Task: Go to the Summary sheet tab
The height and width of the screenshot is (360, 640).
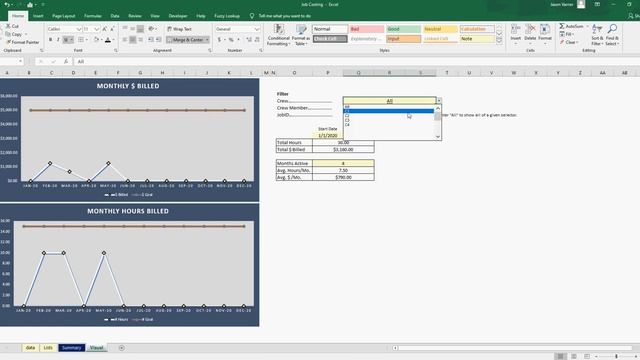Action: pos(71,348)
